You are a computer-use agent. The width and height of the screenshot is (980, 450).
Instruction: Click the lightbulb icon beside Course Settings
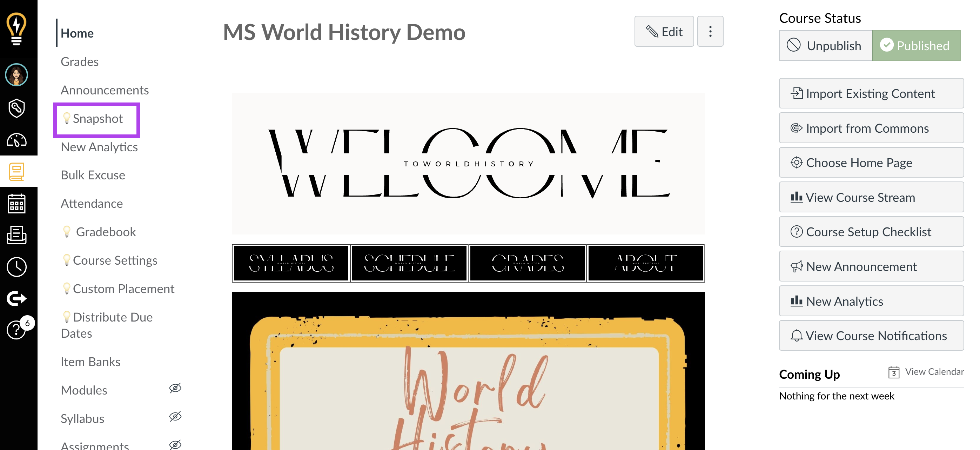67,260
